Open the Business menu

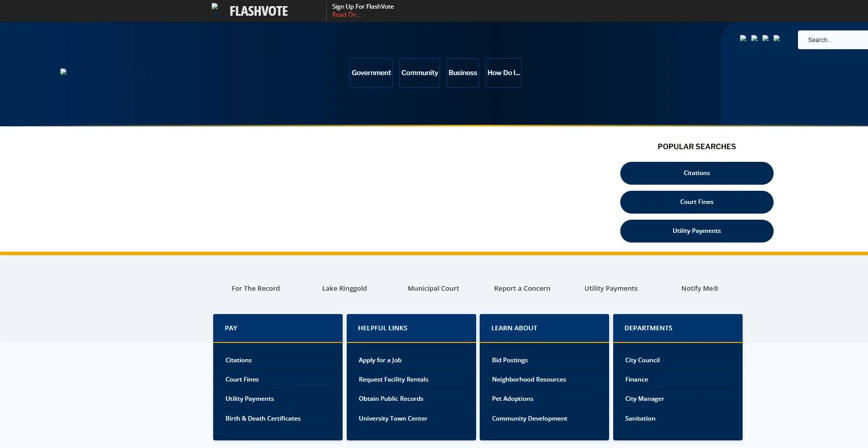click(x=463, y=73)
